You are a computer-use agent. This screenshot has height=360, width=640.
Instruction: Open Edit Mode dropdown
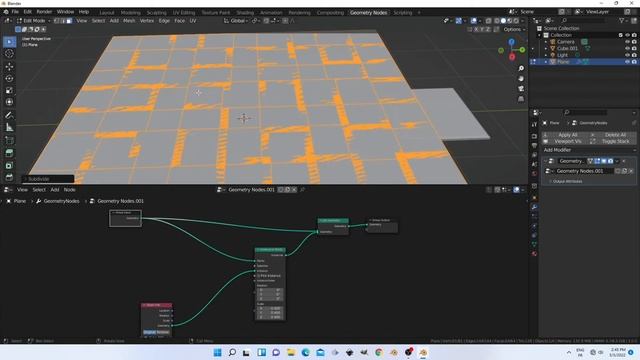click(34, 20)
